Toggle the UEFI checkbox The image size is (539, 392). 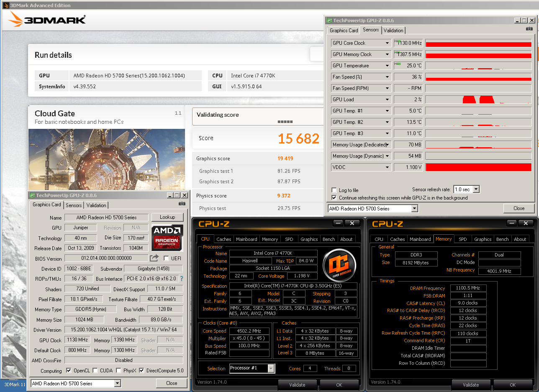point(166,258)
